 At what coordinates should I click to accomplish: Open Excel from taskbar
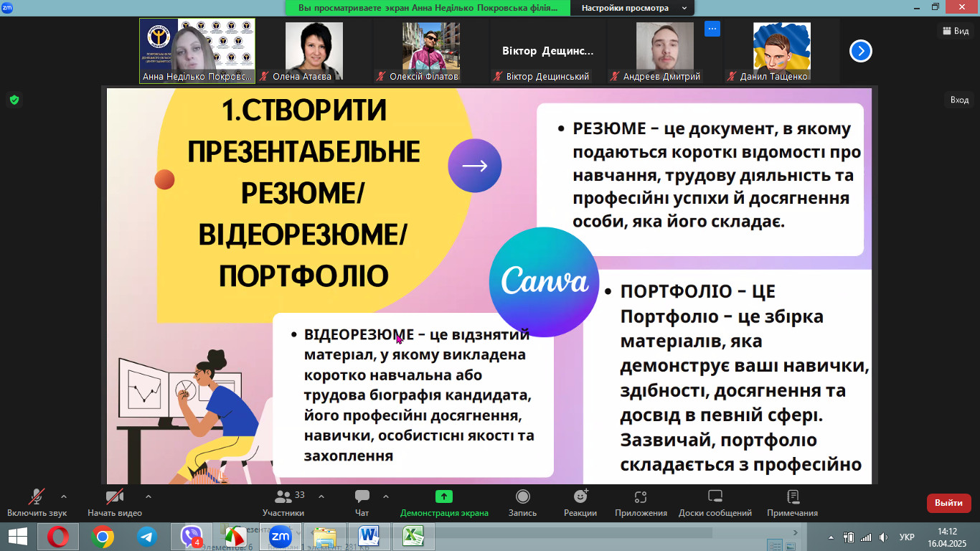point(413,536)
